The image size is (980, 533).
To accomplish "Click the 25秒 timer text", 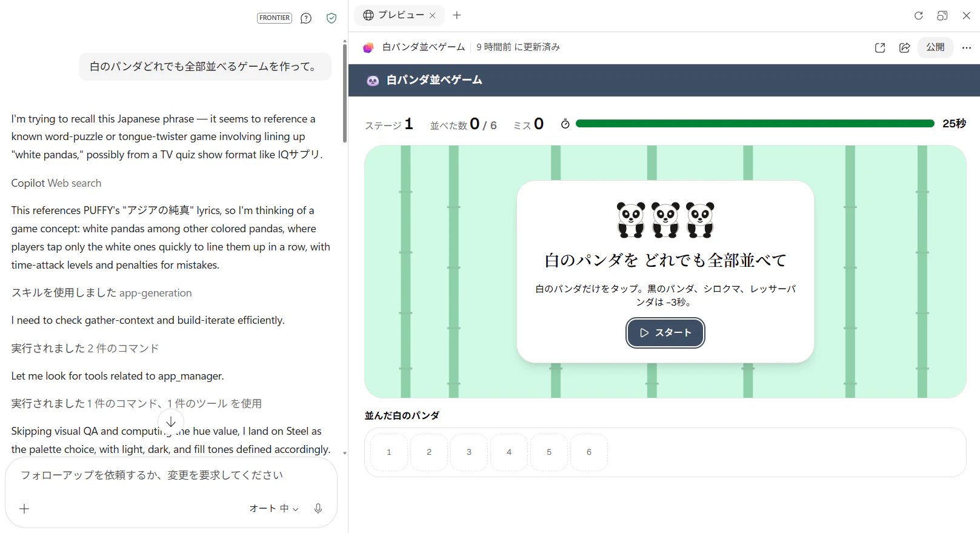I will [x=954, y=124].
